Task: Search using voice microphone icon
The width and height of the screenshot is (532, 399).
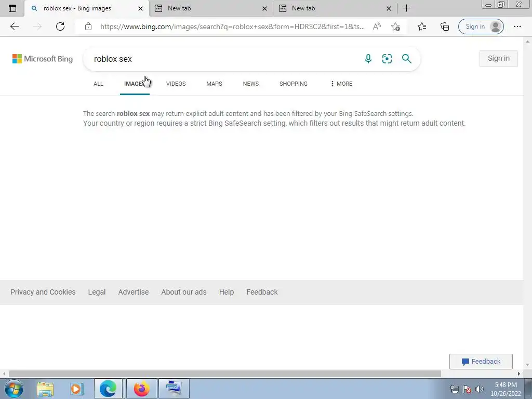Action: [368, 59]
